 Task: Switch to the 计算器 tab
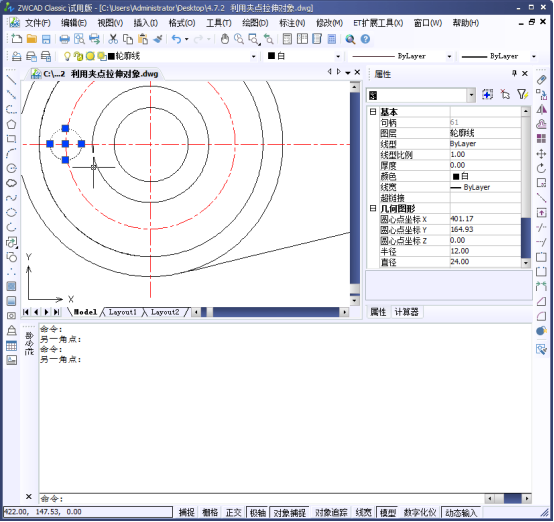click(x=406, y=312)
